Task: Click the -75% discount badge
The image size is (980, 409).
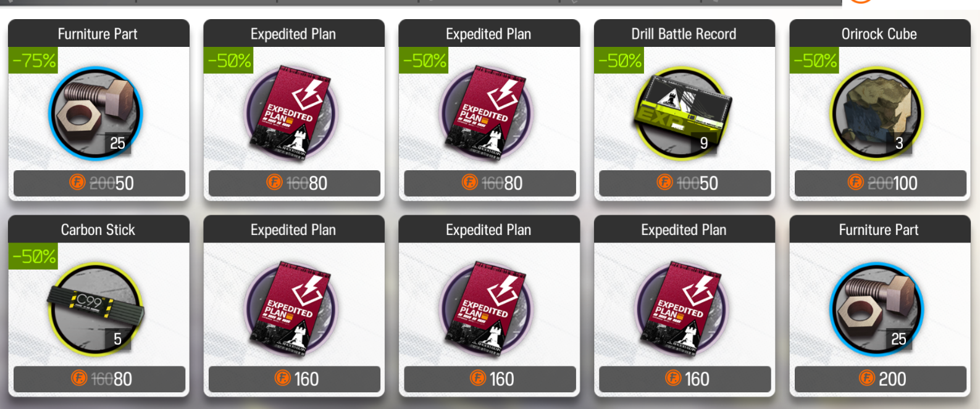Action: (x=33, y=60)
